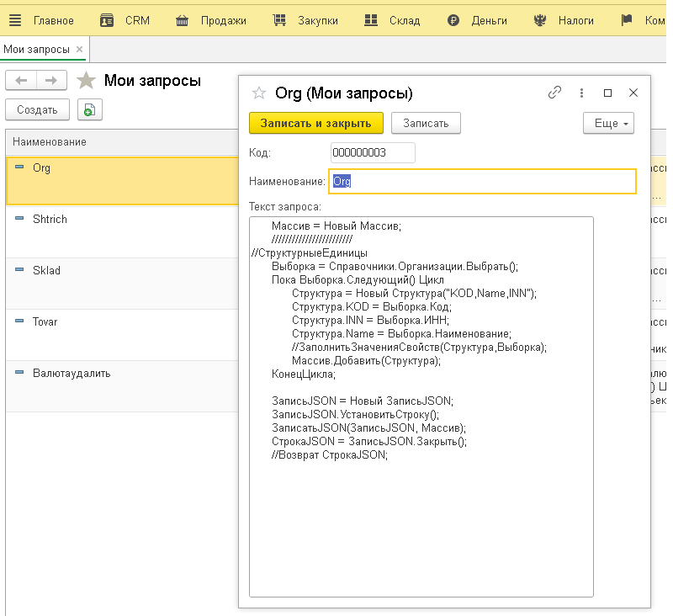Go back with the left arrow button

tap(21, 80)
